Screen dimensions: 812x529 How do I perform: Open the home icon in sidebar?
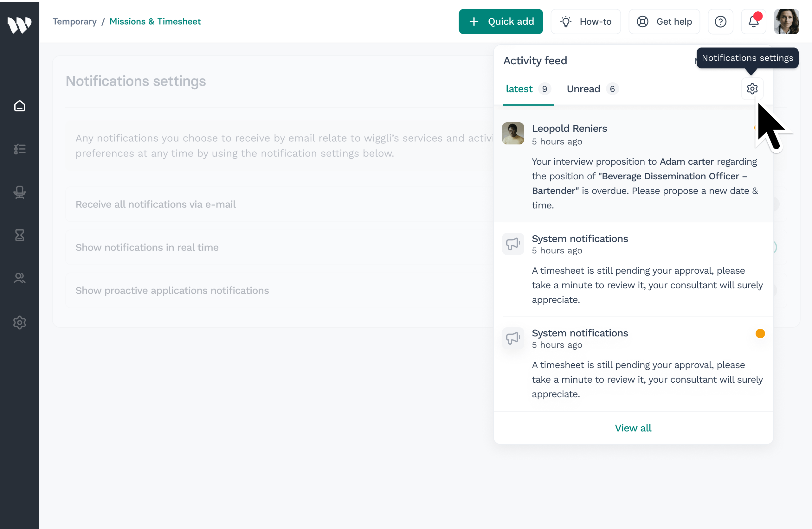(x=19, y=106)
